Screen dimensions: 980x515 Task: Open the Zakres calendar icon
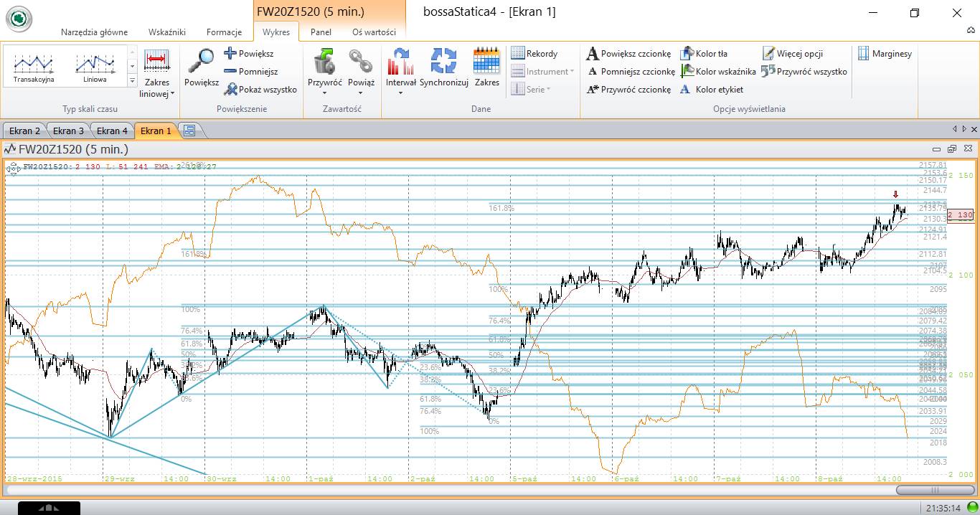point(486,62)
